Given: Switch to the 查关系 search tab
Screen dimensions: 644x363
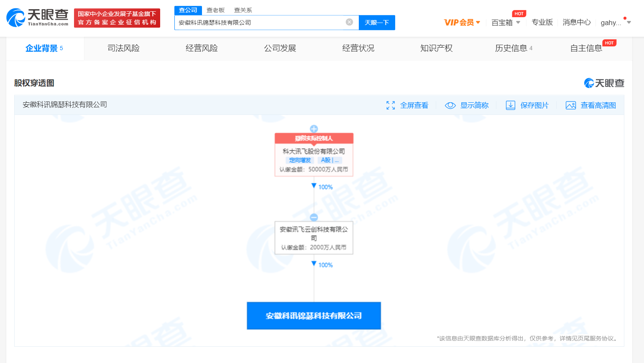Looking at the screenshot, I should 243,10.
